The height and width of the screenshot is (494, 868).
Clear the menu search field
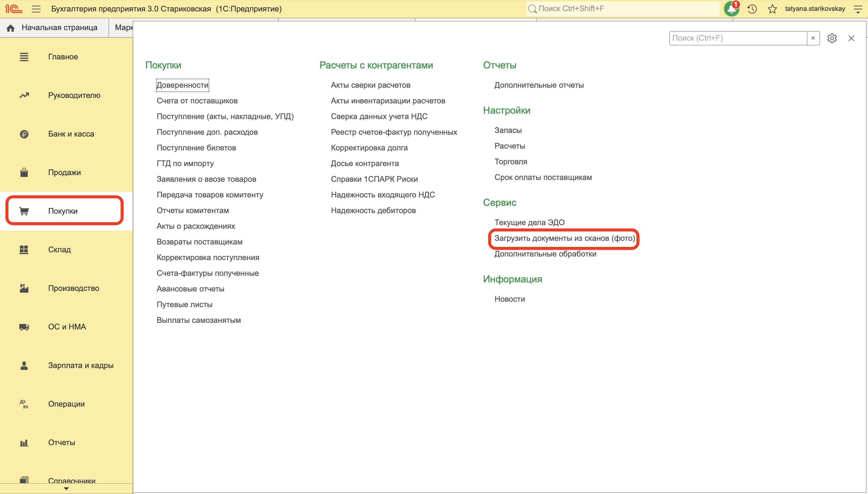(813, 38)
